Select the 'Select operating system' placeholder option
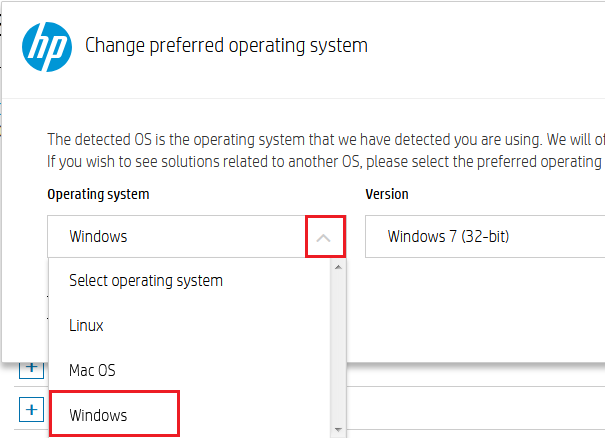 (x=146, y=280)
